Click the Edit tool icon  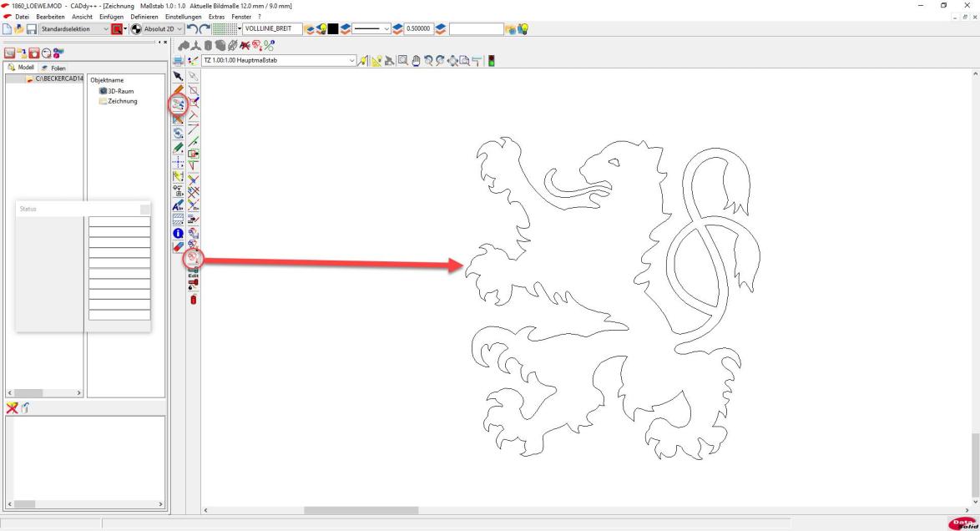193,272
